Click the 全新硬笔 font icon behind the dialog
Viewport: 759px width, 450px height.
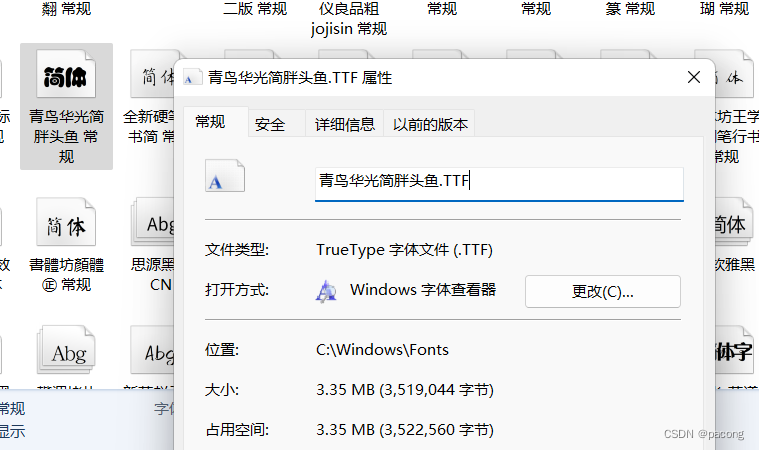[152, 74]
